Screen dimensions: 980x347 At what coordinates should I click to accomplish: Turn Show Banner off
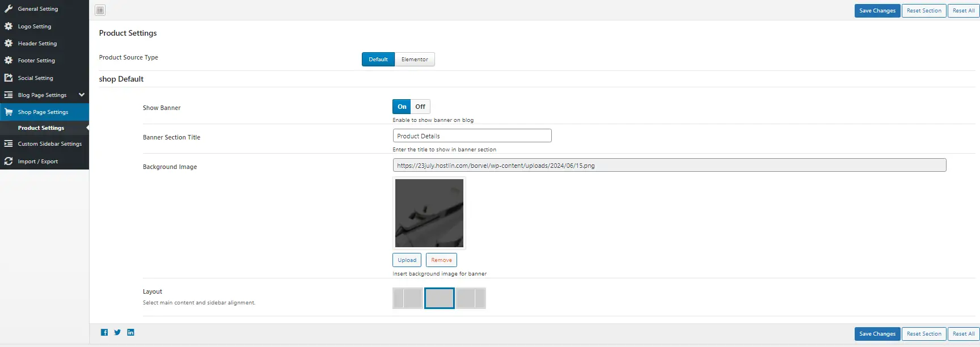(420, 107)
